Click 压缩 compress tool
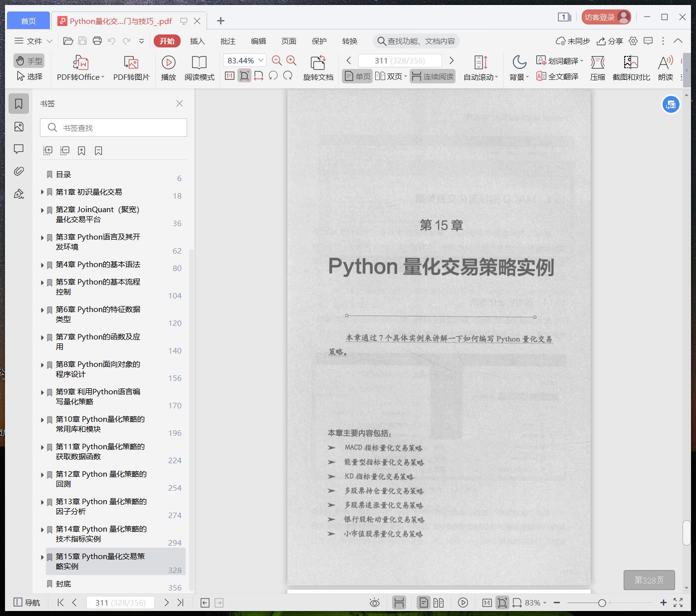The height and width of the screenshot is (616, 696). 597,68
